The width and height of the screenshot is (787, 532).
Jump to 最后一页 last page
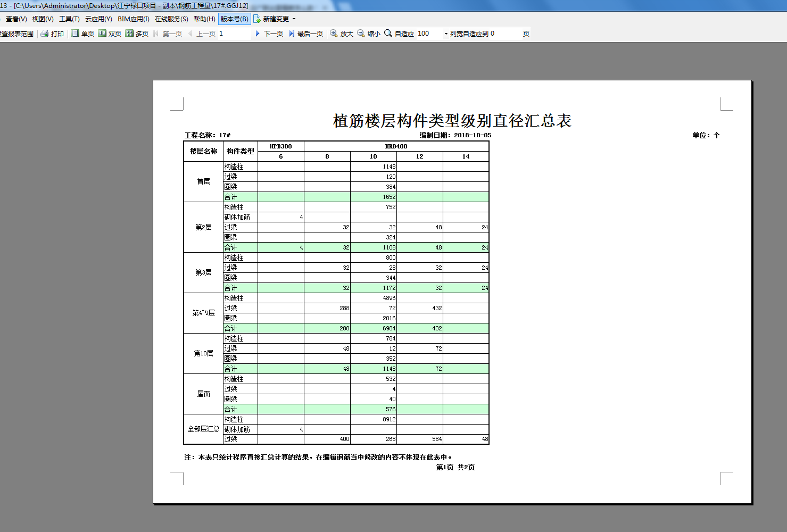[306, 34]
